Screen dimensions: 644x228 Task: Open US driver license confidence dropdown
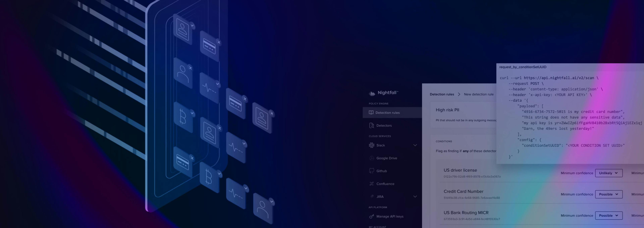[x=608, y=173]
